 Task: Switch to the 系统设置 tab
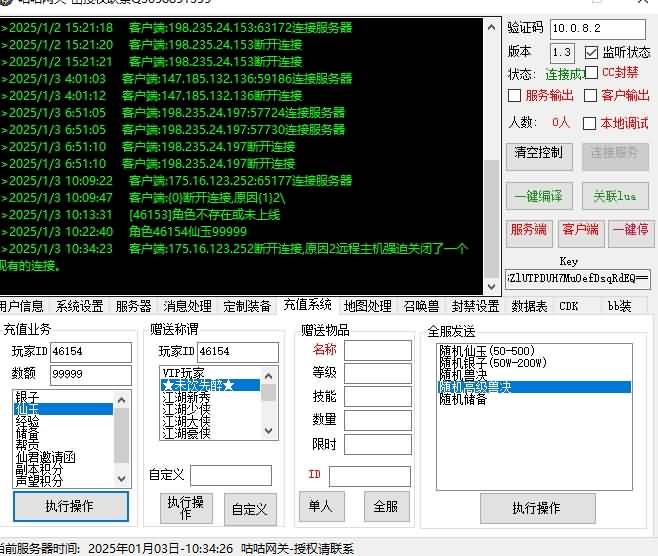coord(79,306)
